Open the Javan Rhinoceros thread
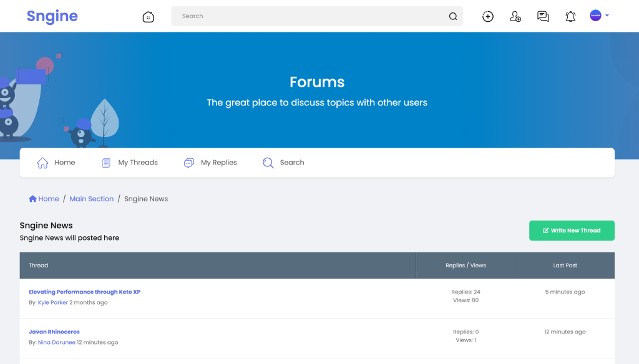The height and width of the screenshot is (364, 639). click(54, 332)
